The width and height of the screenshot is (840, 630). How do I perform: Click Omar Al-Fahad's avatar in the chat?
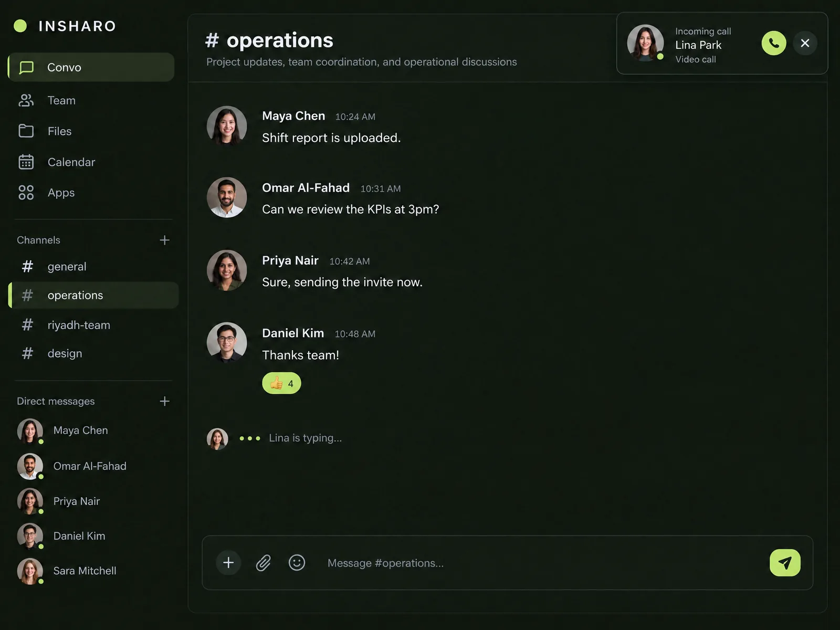tap(227, 197)
